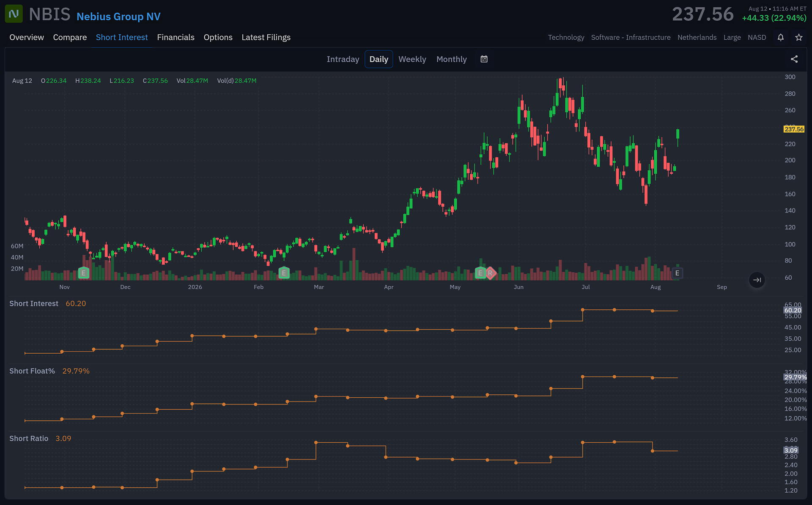Add NBIS to favorites with star icon
The image size is (812, 505).
click(799, 37)
